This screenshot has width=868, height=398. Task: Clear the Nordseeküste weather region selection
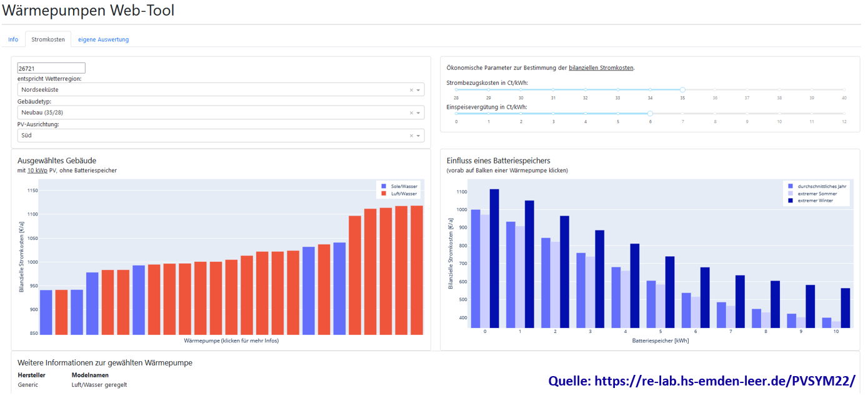click(411, 90)
